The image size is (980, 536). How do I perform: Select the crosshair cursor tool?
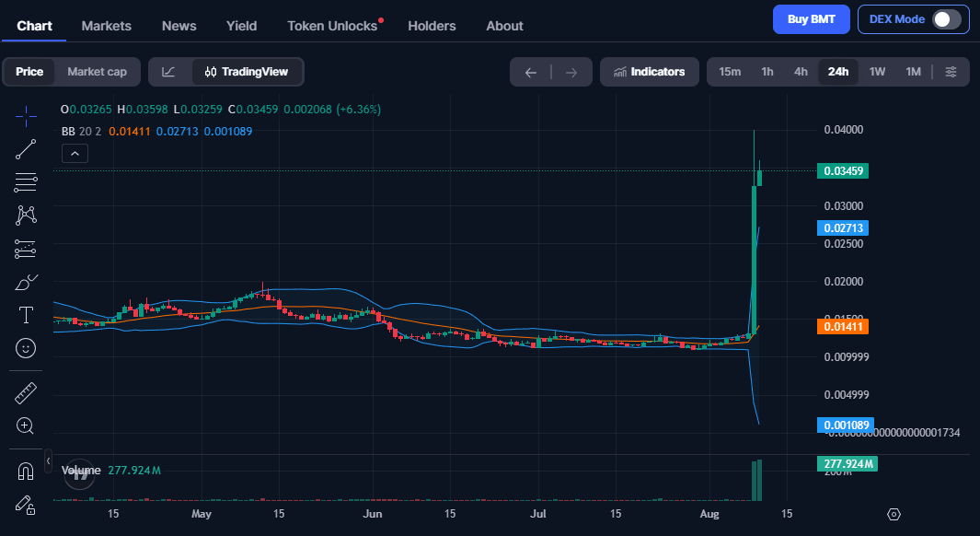(x=26, y=116)
